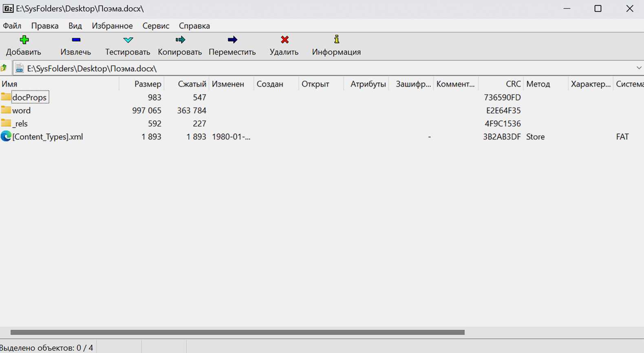Image resolution: width=644 pixels, height=353 pixels.
Task: Sort by the Имя column header
Action: click(x=10, y=84)
